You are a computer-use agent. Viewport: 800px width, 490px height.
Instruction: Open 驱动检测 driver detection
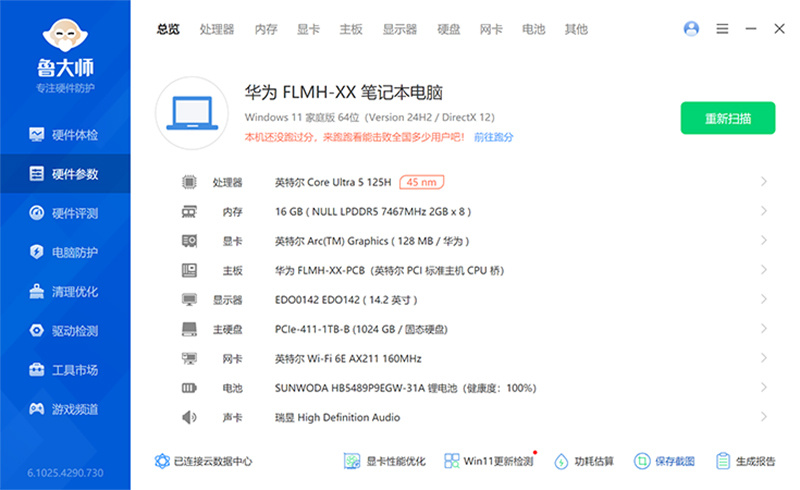click(65, 331)
